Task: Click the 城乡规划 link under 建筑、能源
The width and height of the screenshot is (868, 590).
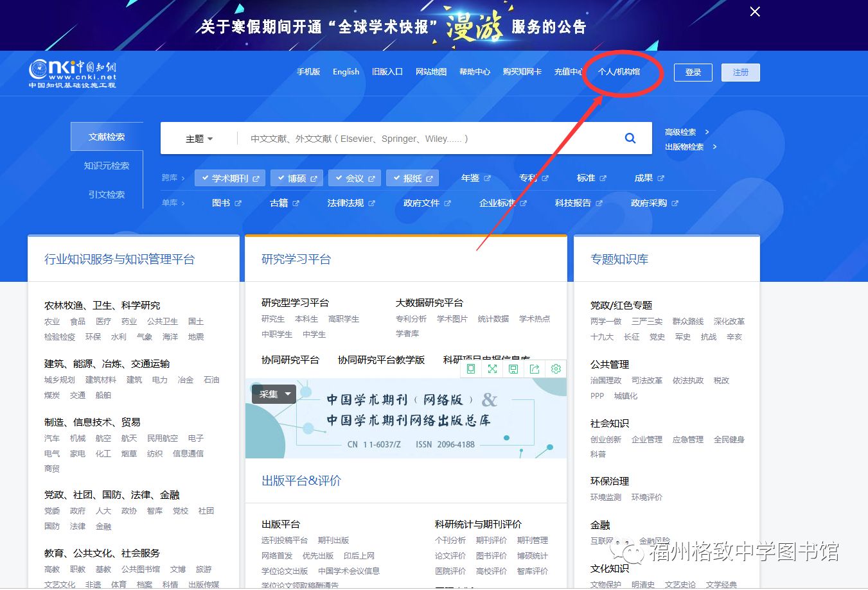Action: click(60, 380)
